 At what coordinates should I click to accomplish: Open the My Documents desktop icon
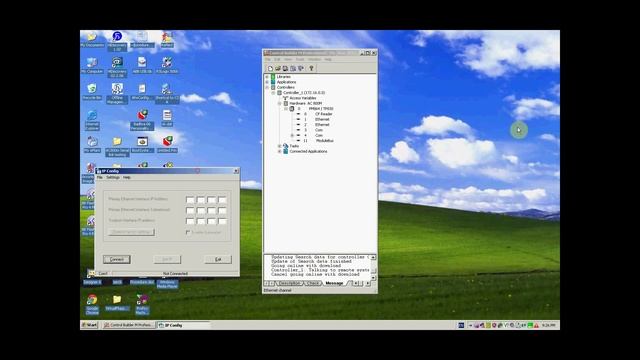(92, 40)
